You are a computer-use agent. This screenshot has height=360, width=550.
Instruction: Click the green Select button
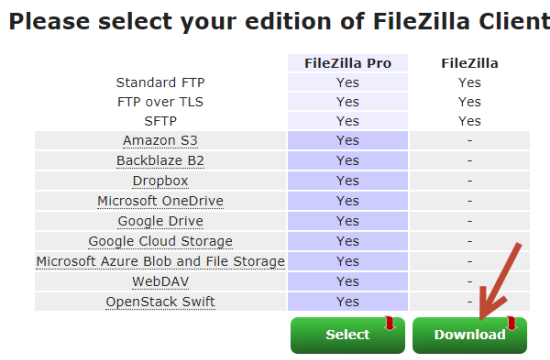tap(348, 335)
